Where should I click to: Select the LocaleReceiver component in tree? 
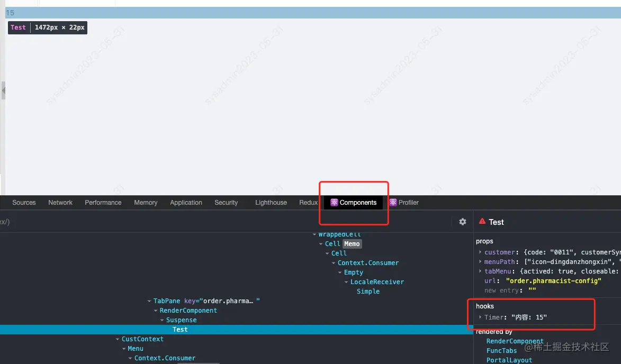point(377,282)
